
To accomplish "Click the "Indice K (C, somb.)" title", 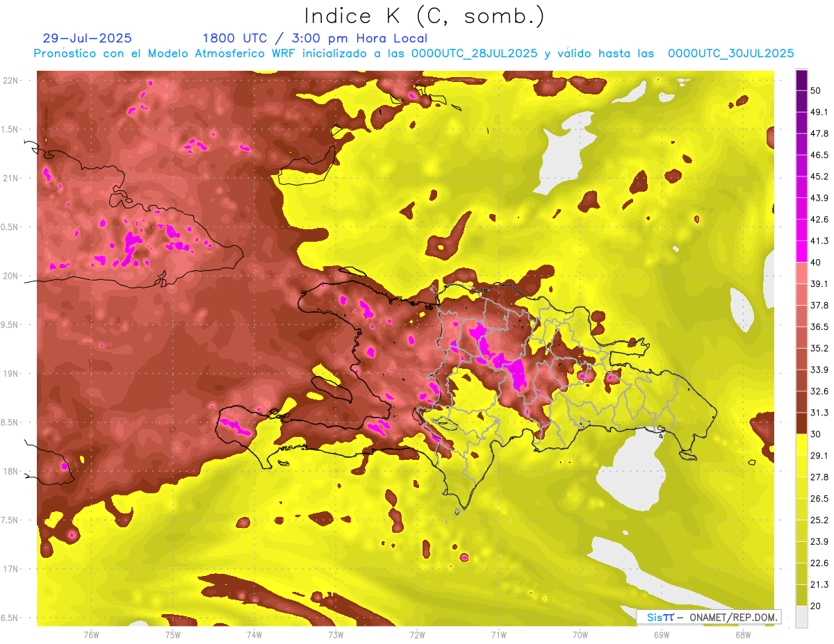I will [x=425, y=16].
